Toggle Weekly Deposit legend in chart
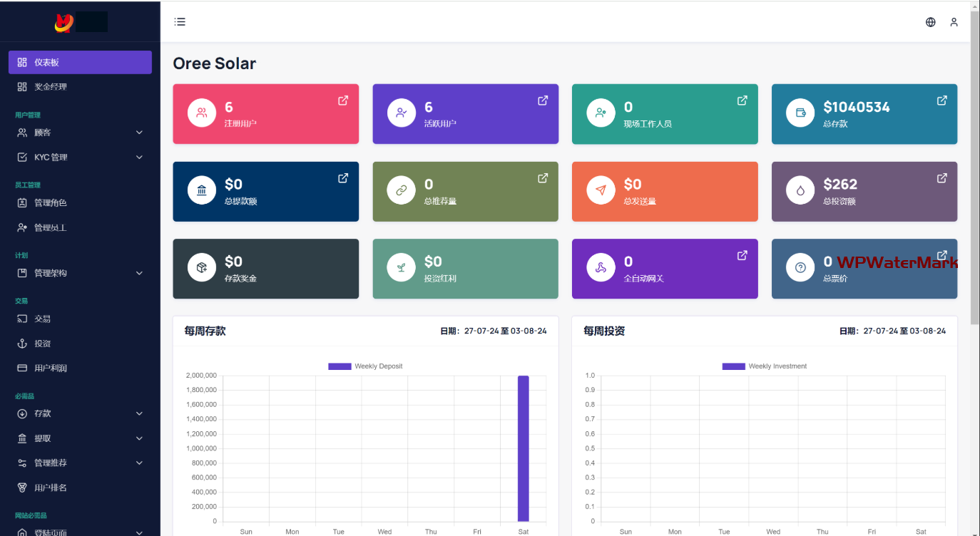Screen dimensions: 980x536 click(x=365, y=366)
